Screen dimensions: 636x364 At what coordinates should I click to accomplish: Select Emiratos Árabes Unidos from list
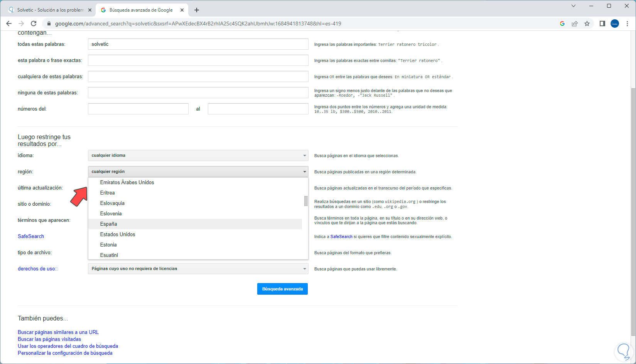coord(195,183)
